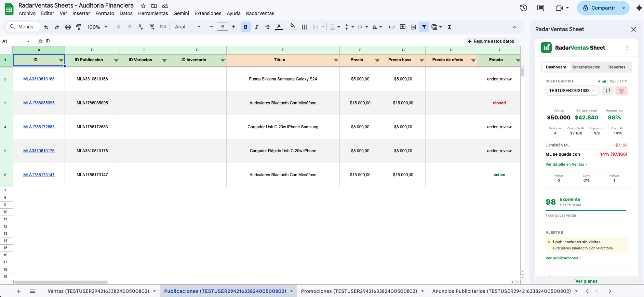Open filter on Titulo column
Screen dimensions: 644x297
(336, 60)
